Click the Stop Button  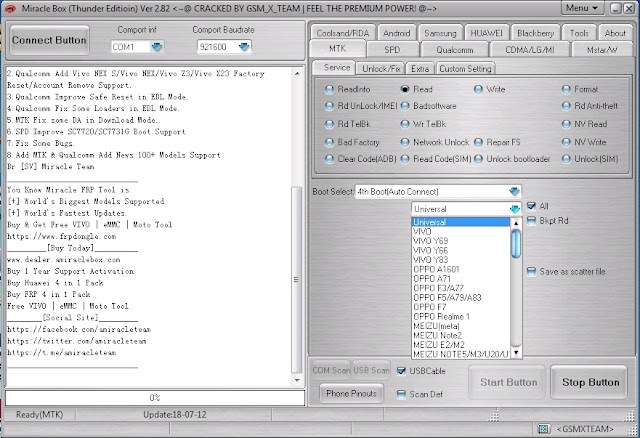[590, 382]
